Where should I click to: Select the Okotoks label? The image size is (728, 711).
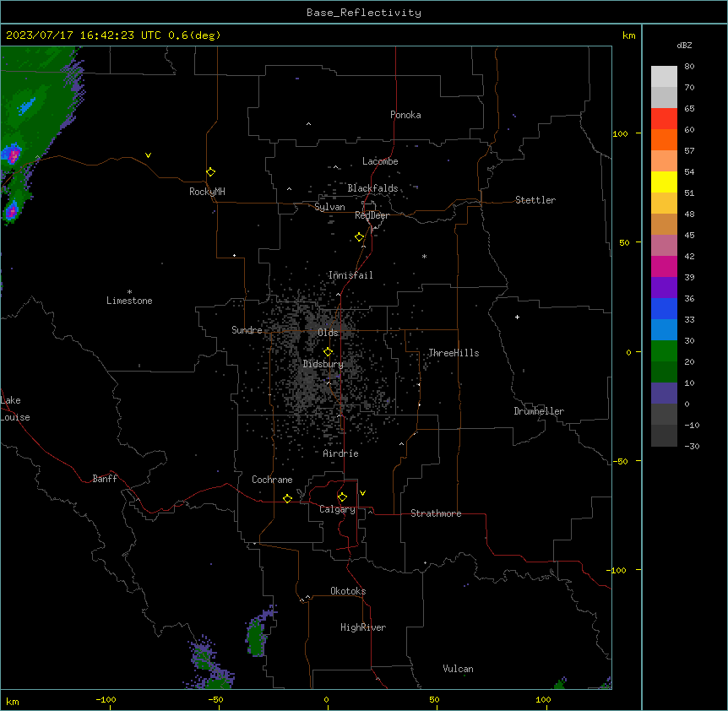[348, 591]
